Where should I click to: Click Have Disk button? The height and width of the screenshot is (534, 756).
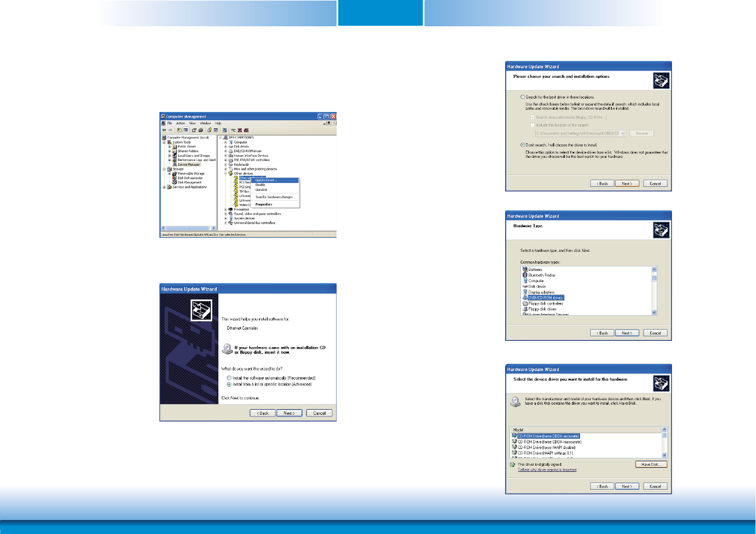pyautogui.click(x=651, y=464)
